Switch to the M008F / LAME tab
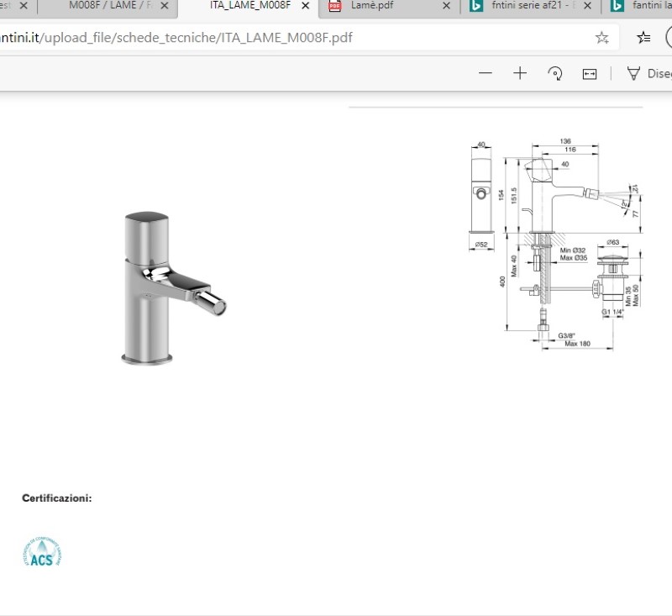The width and height of the screenshot is (672, 616). point(108,6)
